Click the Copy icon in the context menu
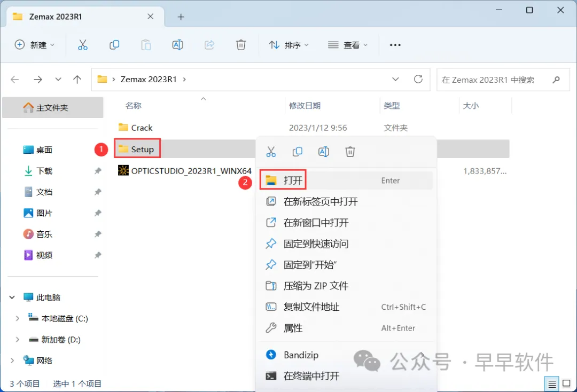Viewport: 577px width, 392px height. [x=298, y=152]
